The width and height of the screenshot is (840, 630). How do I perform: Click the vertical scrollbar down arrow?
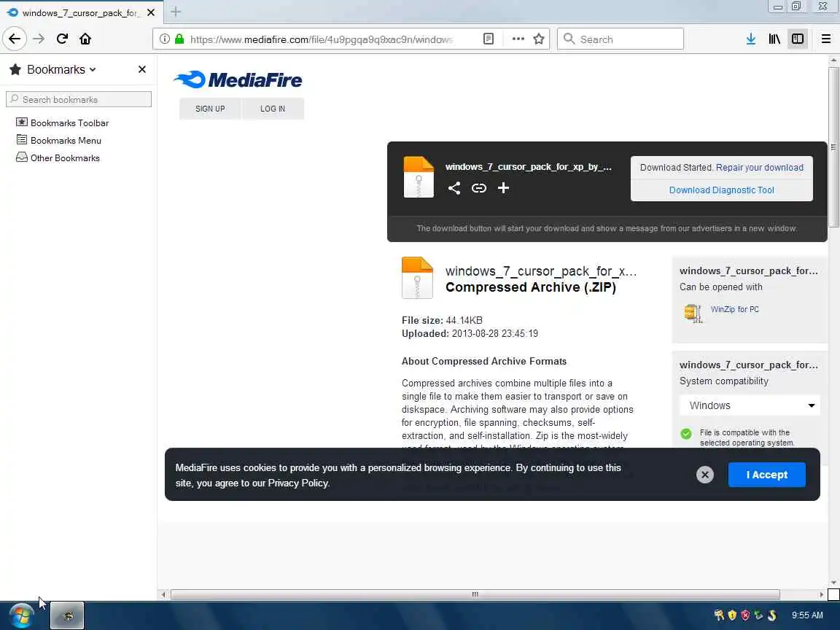click(833, 583)
